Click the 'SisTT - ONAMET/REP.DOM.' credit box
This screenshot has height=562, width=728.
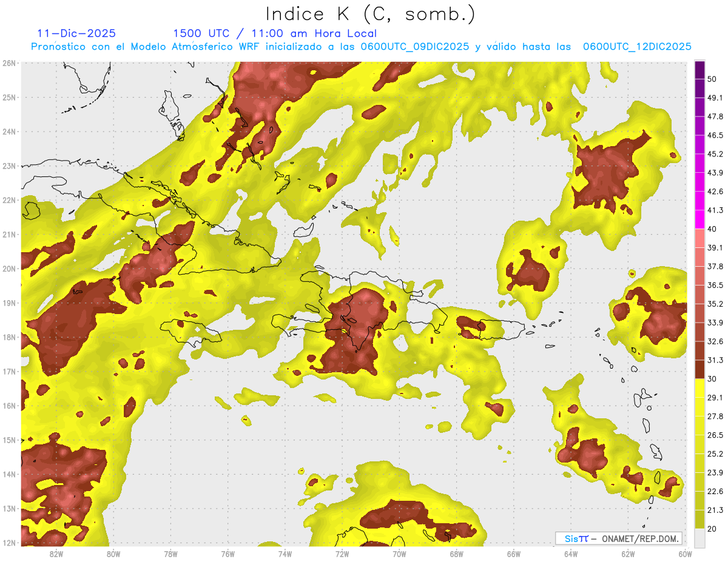tap(618, 538)
